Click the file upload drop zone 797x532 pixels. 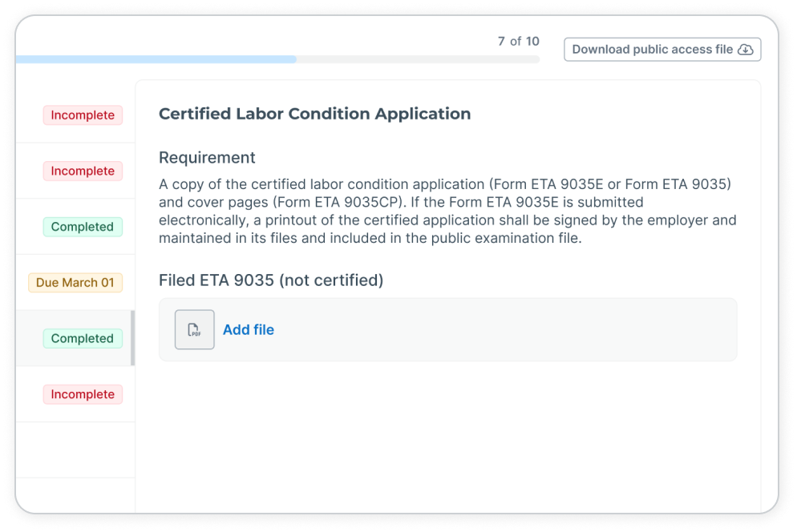click(447, 329)
